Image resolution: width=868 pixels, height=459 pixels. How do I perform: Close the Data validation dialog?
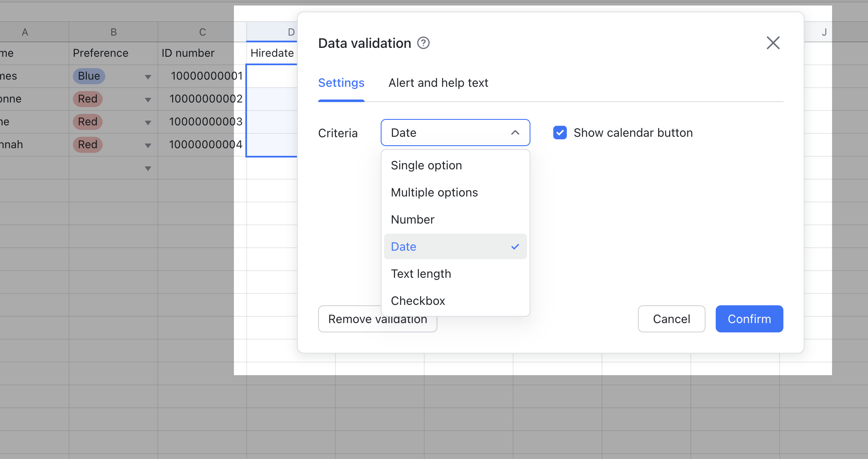click(773, 42)
